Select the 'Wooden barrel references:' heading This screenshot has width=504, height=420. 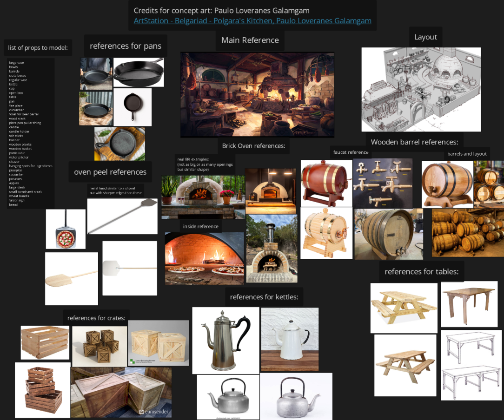click(415, 142)
